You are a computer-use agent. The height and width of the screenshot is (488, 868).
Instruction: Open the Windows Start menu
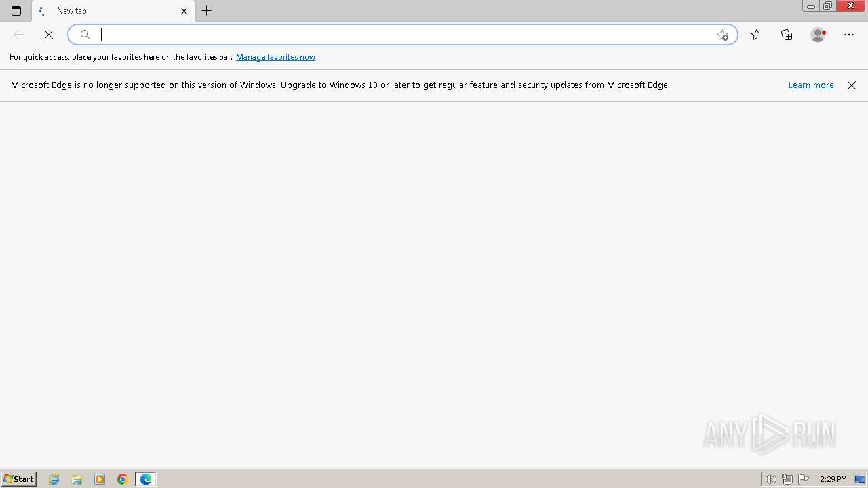point(18,479)
